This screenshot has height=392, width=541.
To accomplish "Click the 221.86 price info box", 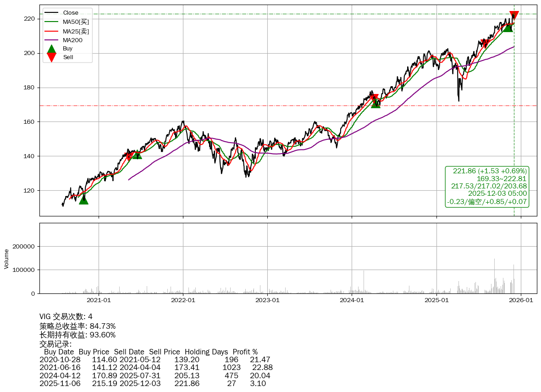I will (x=487, y=186).
